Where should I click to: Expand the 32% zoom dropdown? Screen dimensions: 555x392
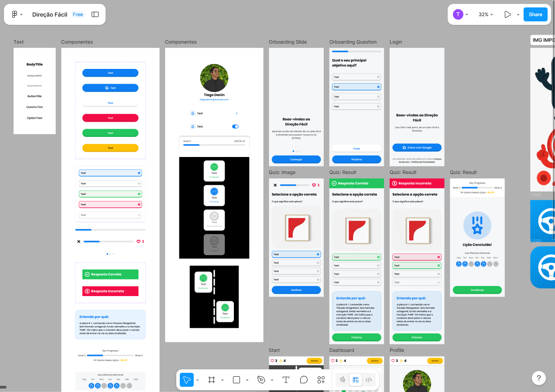point(486,14)
